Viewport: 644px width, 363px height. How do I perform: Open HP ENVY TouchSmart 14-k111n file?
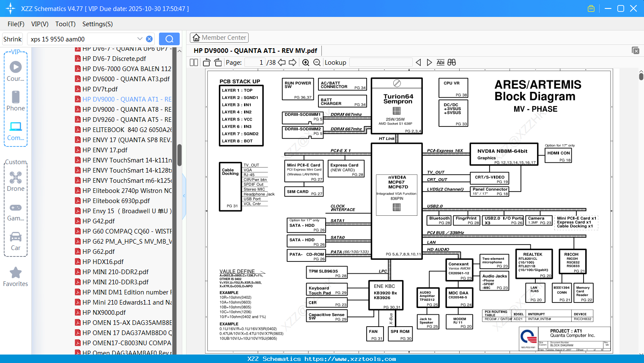tap(127, 160)
